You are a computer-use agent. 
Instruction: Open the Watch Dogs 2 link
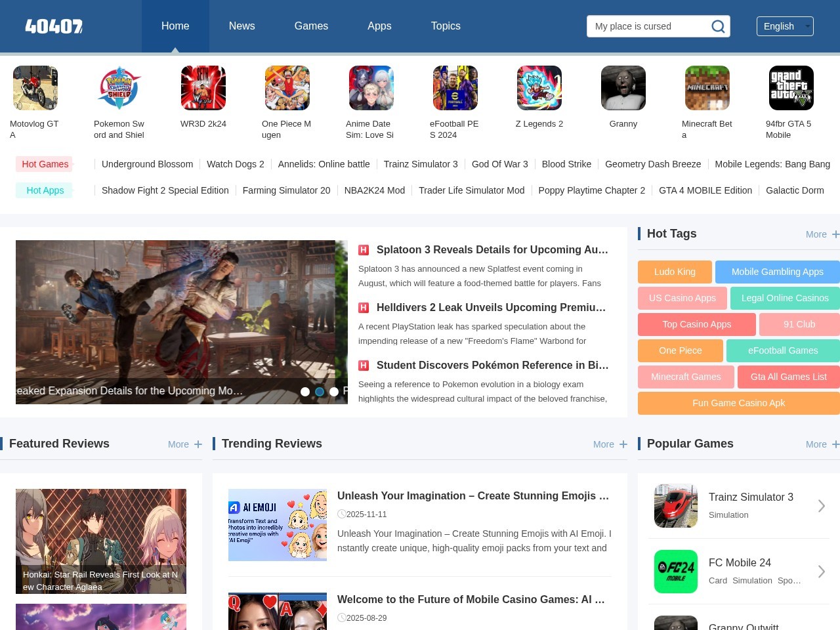tap(236, 164)
